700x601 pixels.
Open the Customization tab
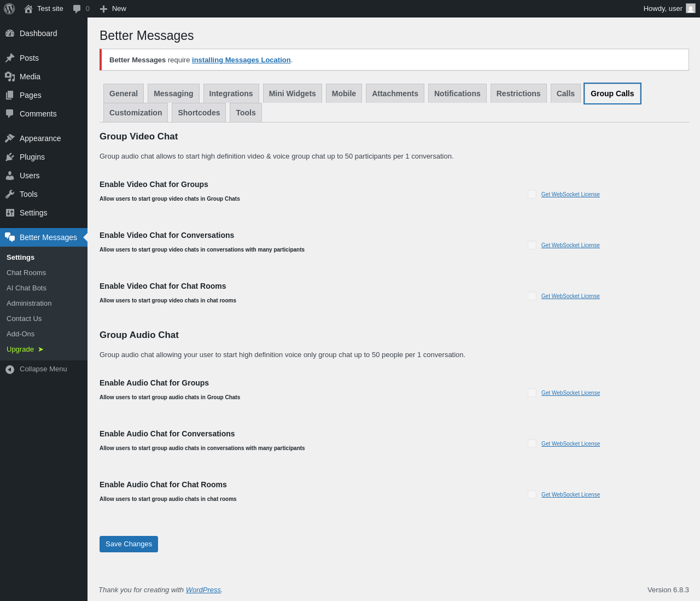pos(136,113)
